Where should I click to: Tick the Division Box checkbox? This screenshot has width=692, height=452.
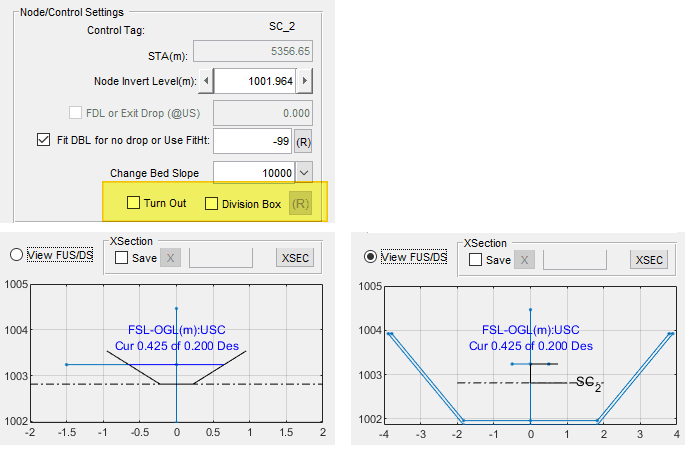tap(211, 203)
